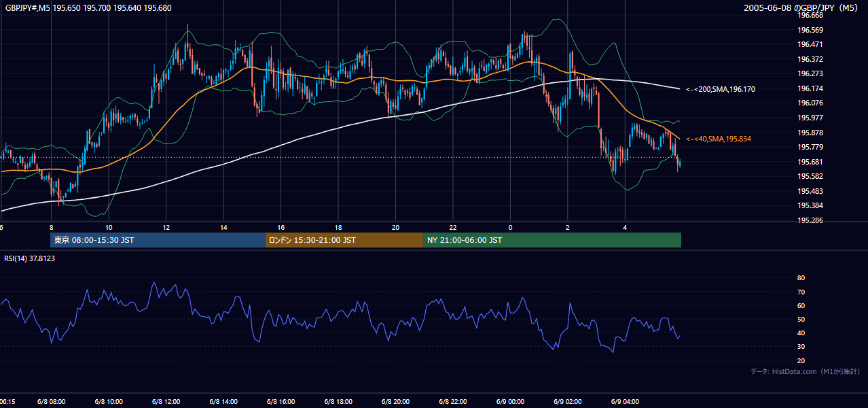
Task: Click hour label 14 under price chart
Action: [223, 227]
